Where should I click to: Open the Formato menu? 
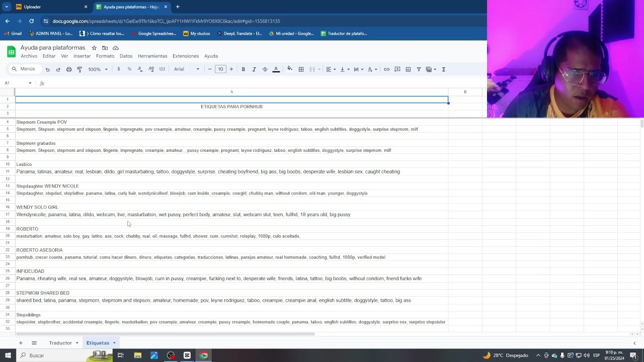[105, 56]
